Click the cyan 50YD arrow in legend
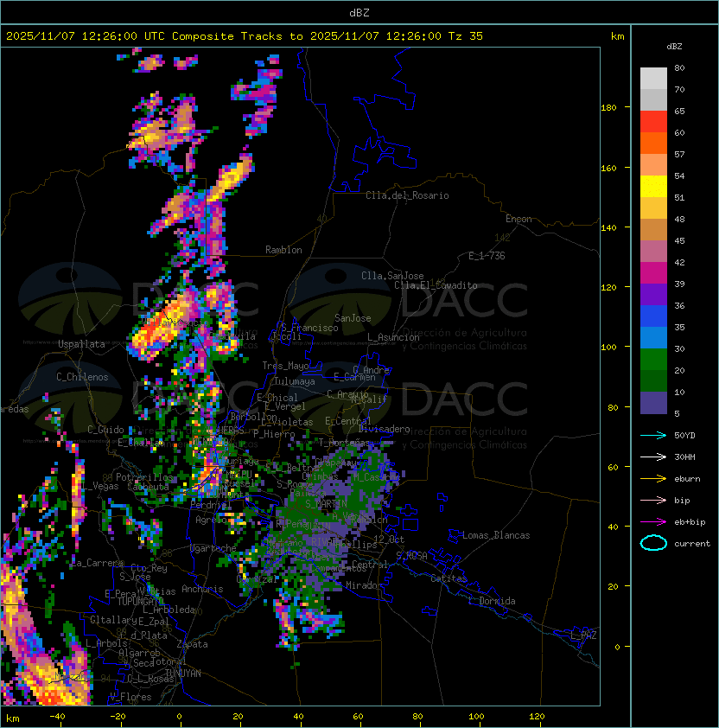Image resolution: width=719 pixels, height=728 pixels. 653,435
